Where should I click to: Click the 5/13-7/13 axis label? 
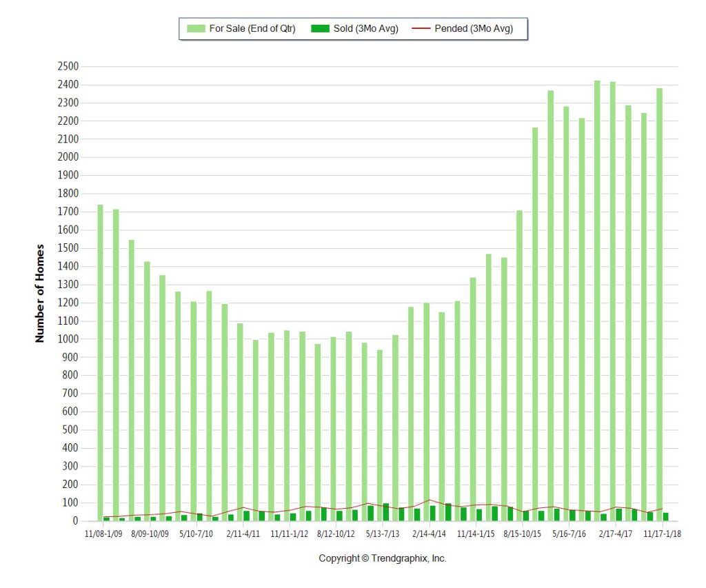(382, 534)
